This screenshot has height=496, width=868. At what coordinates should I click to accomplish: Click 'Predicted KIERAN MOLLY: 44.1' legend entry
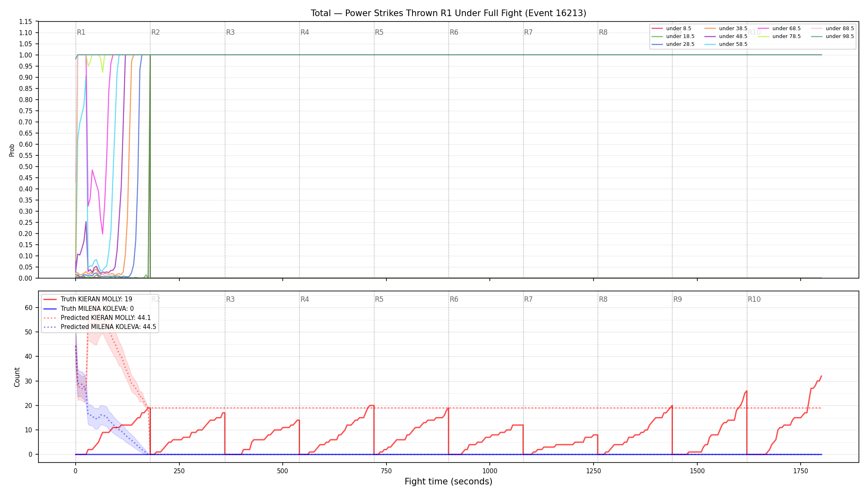(x=97, y=318)
